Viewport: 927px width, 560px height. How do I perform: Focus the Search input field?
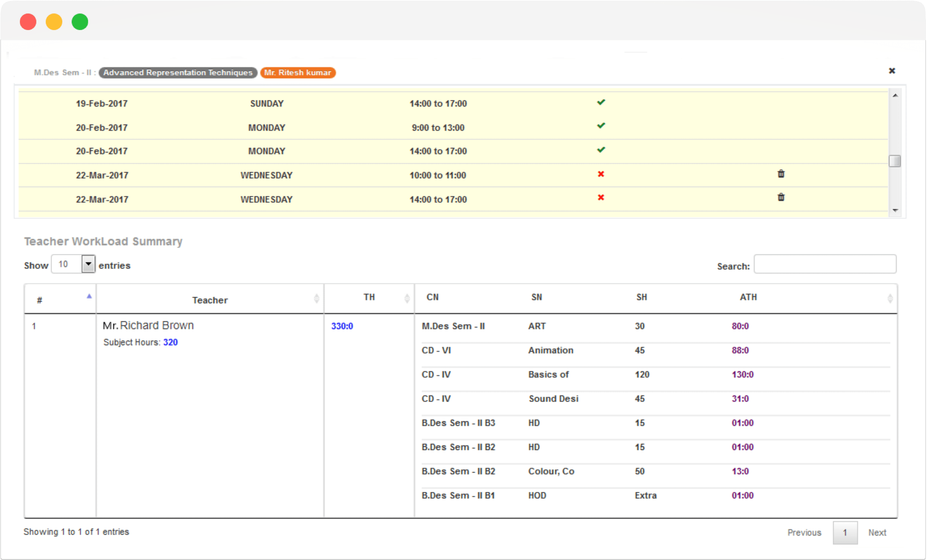point(825,264)
